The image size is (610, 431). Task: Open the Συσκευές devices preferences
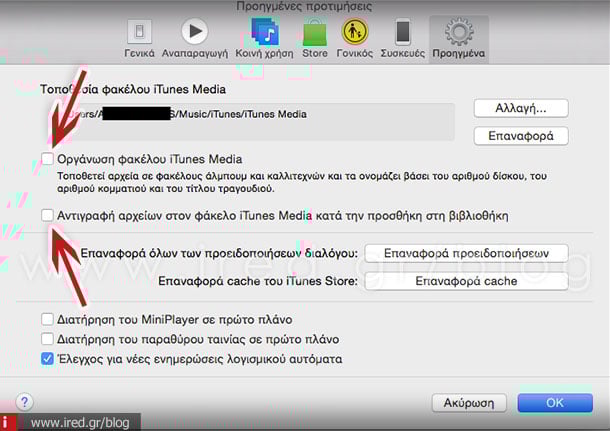pos(402,39)
